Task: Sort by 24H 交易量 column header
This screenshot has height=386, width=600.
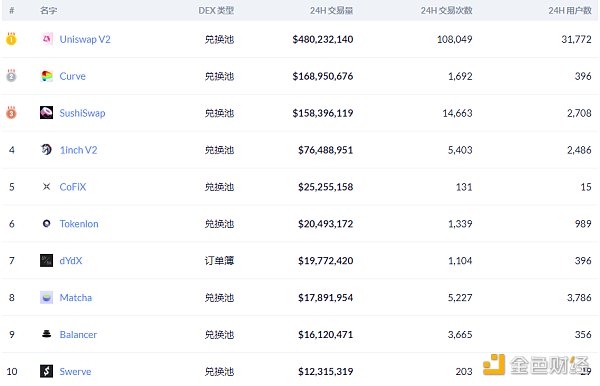Action: [x=331, y=11]
